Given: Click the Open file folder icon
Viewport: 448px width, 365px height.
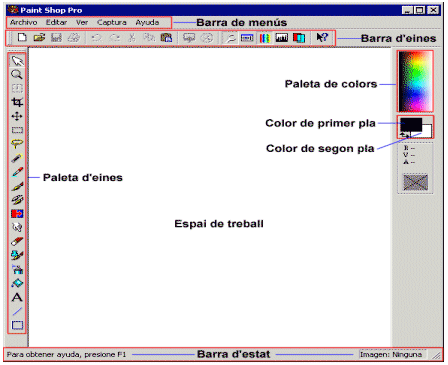Looking at the screenshot, I should tap(39, 37).
